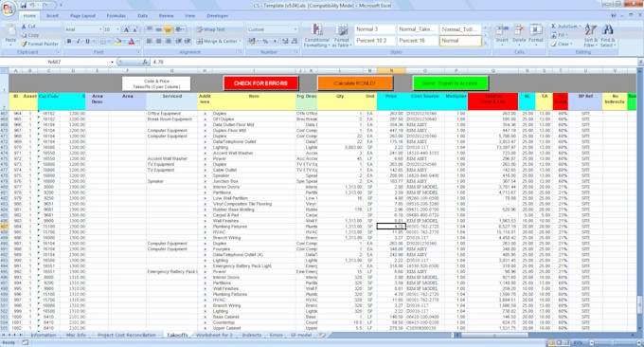The height and width of the screenshot is (347, 644).
Task: Increase decimal places
Action: click(285, 41)
